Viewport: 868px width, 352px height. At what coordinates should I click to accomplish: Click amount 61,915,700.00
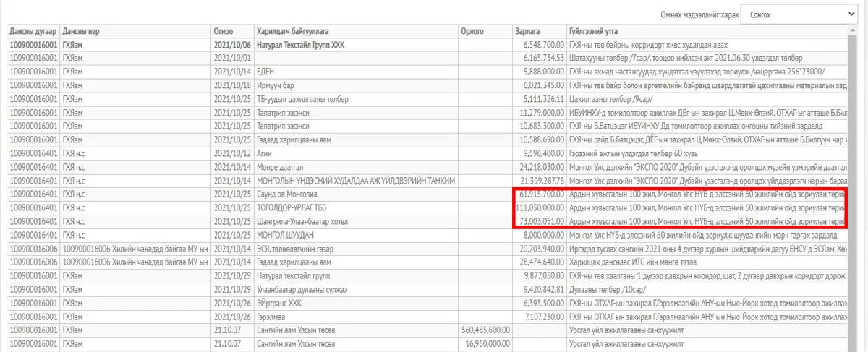coord(541,194)
